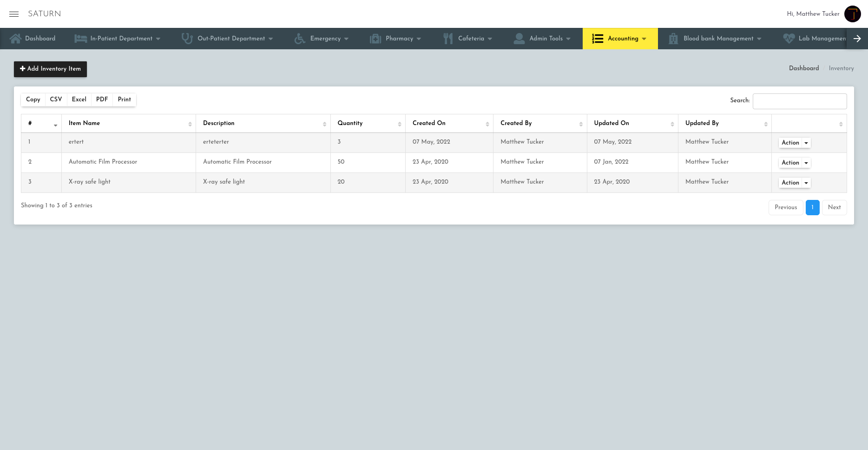Click the Cafeteria utensils icon
868x450 pixels.
tap(447, 38)
